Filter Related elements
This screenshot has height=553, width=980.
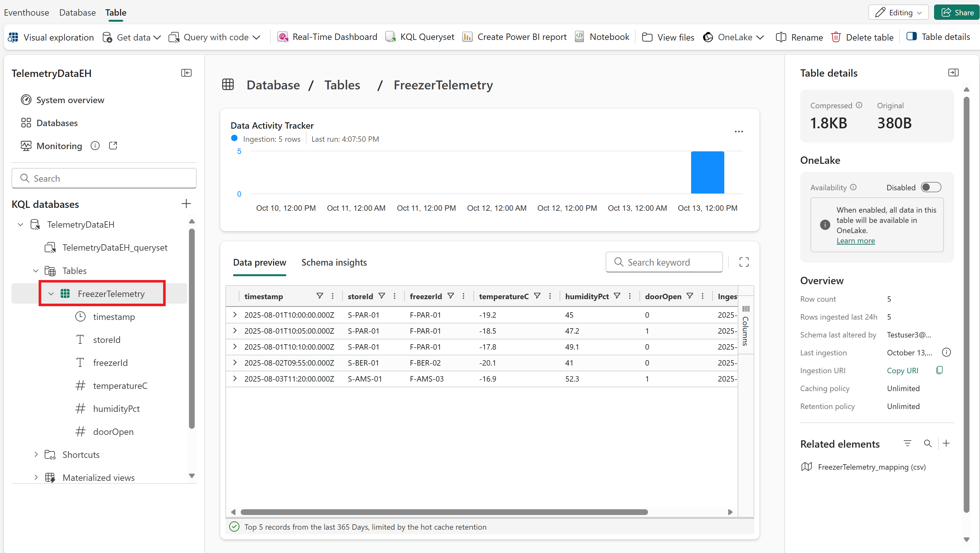click(x=907, y=443)
